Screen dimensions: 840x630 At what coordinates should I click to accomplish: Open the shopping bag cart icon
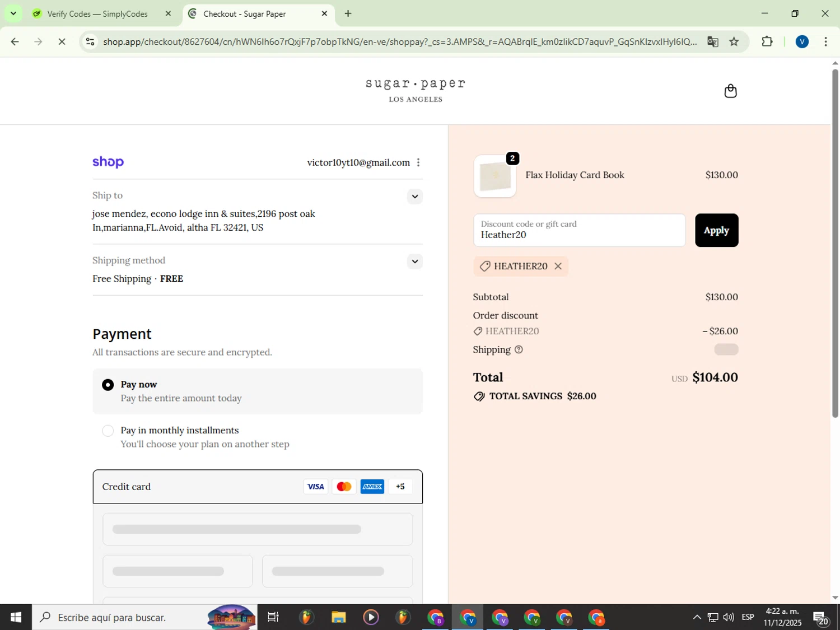730,91
